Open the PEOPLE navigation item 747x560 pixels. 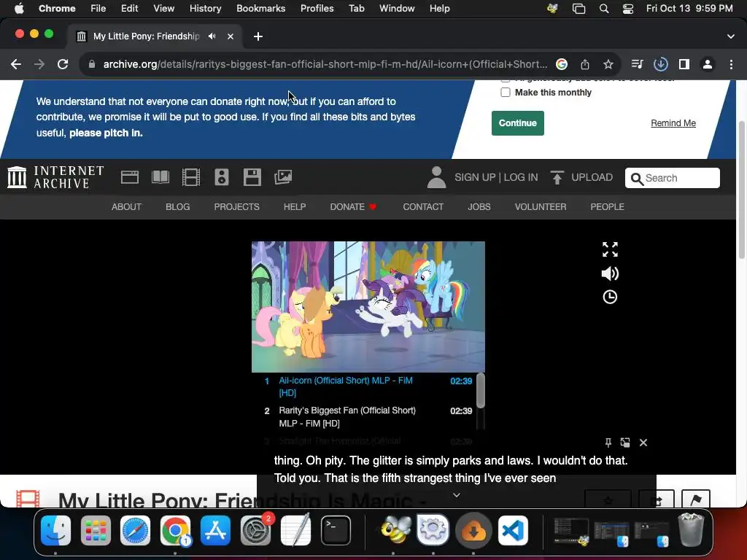tap(607, 206)
